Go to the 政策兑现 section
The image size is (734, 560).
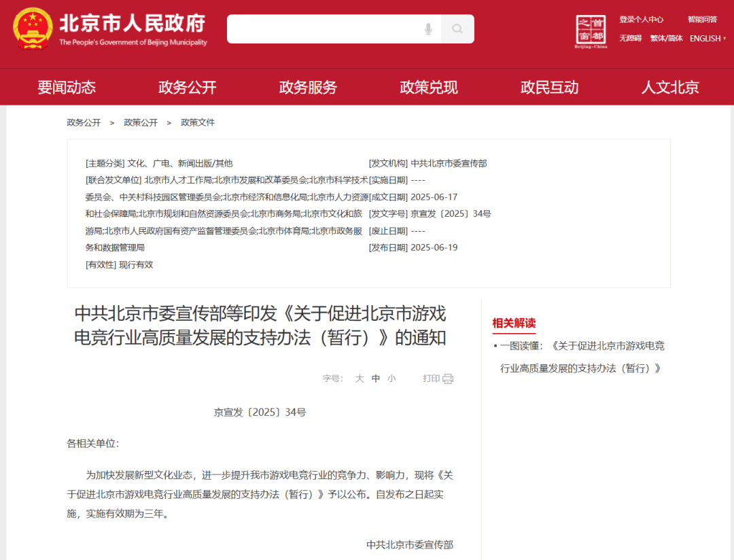[429, 87]
